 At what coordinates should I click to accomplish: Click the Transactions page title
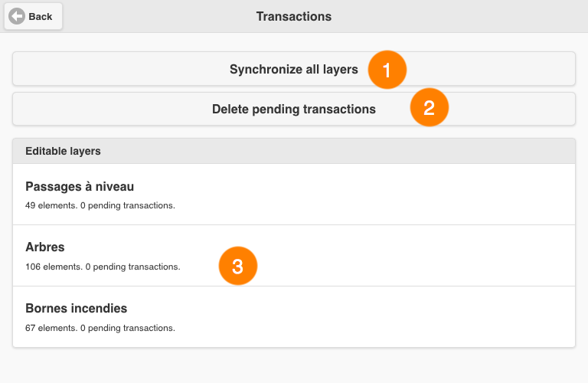coord(294,17)
